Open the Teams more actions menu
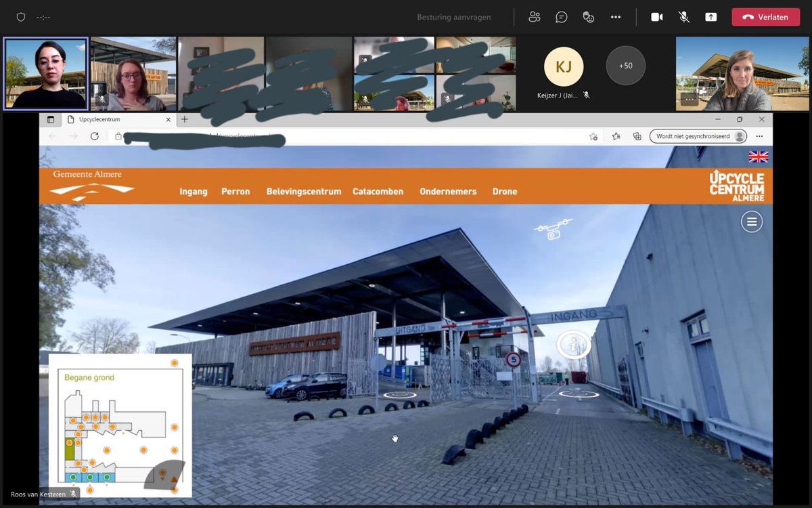Image resolution: width=812 pixels, height=508 pixels. pyautogui.click(x=615, y=16)
